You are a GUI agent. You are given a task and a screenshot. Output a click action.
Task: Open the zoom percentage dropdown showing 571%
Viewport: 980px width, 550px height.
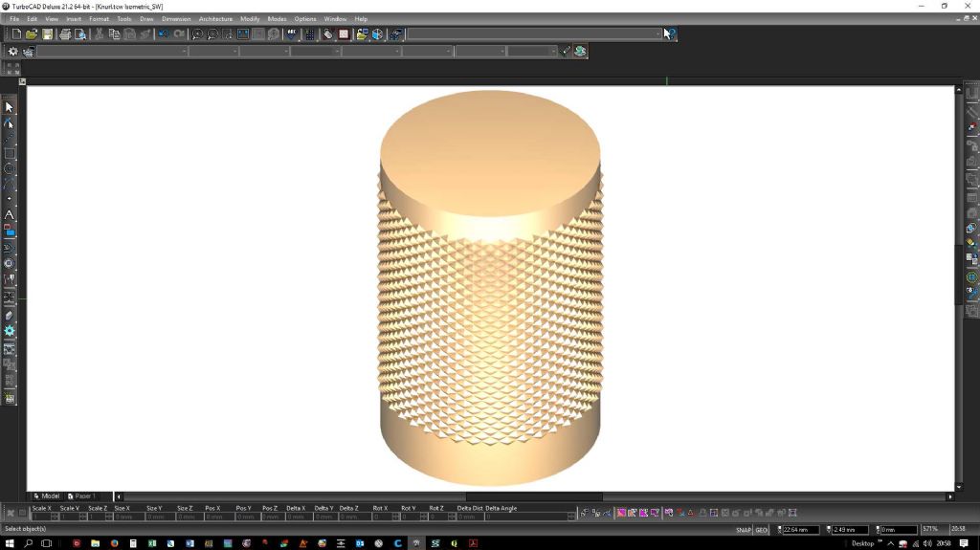[932, 529]
